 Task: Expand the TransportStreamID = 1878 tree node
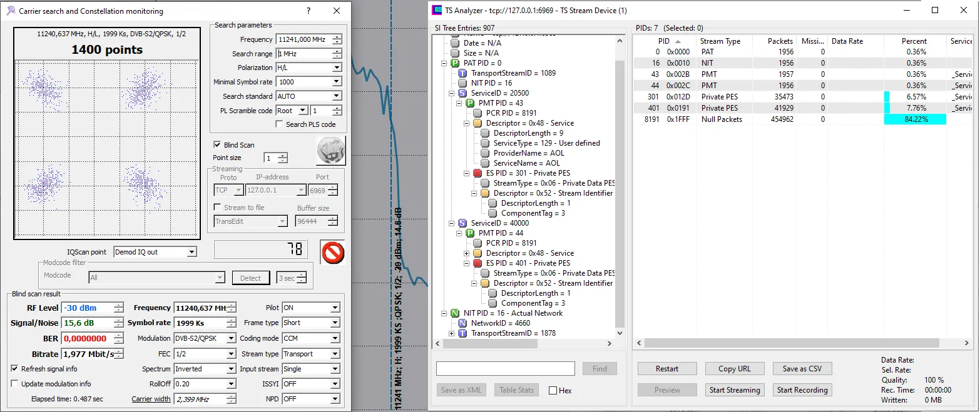pyautogui.click(x=452, y=333)
